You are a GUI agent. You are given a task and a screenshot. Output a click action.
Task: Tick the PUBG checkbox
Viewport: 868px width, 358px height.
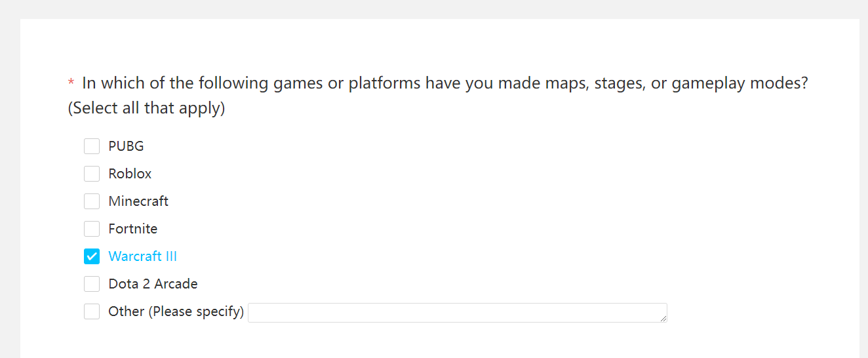[x=92, y=146]
